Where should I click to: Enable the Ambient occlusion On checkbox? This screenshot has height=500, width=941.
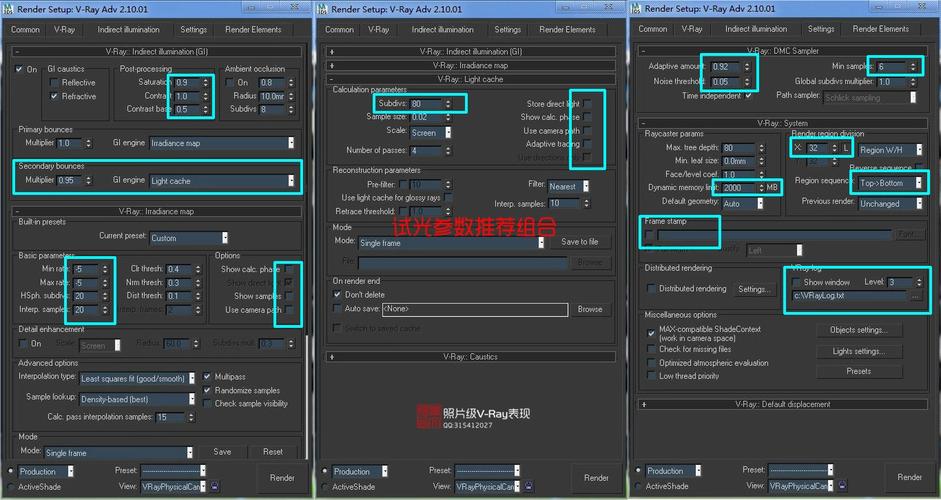coord(230,82)
